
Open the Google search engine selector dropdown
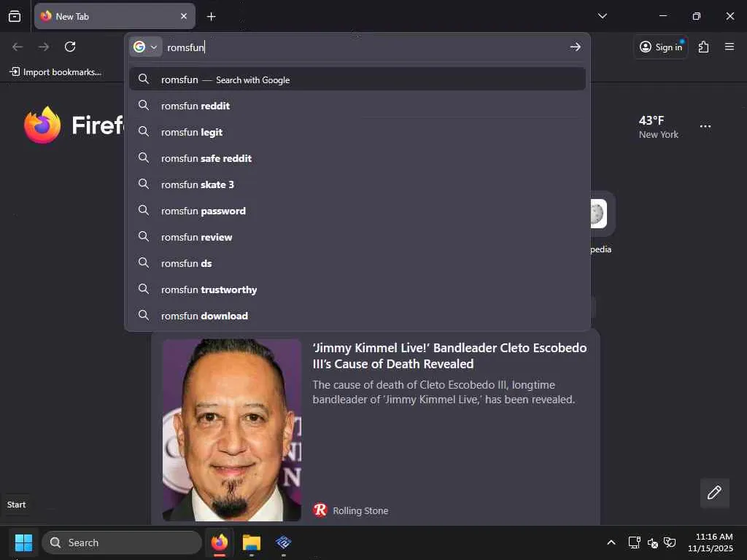145,47
